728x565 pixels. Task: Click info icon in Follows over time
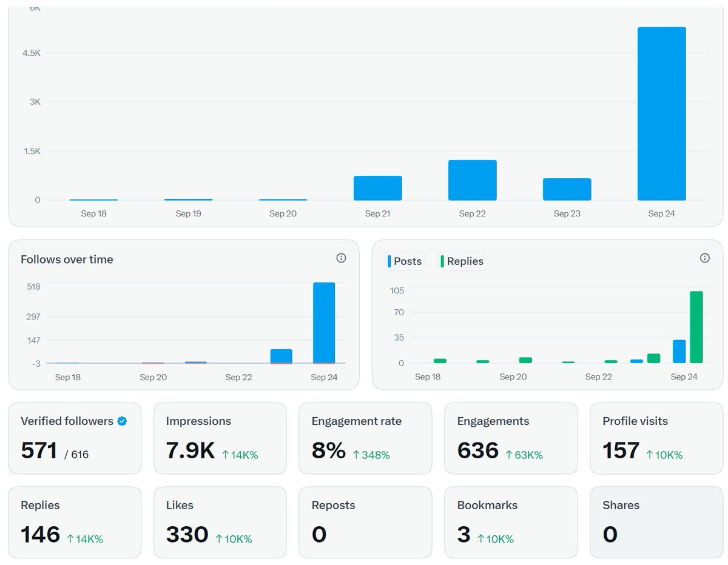(341, 258)
